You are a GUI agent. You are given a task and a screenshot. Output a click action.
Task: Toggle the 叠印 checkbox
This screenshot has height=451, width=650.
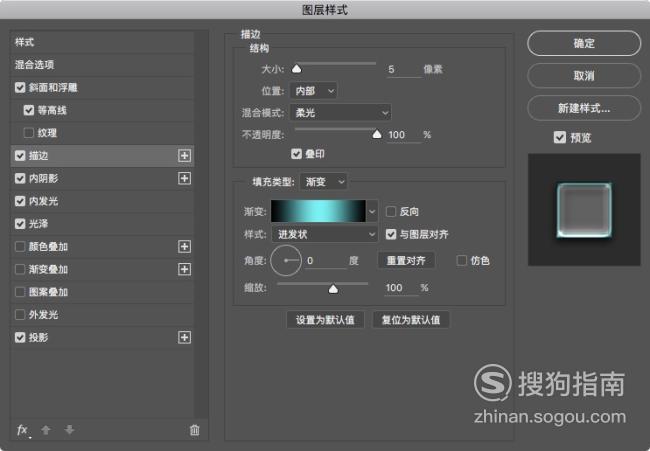pos(296,154)
